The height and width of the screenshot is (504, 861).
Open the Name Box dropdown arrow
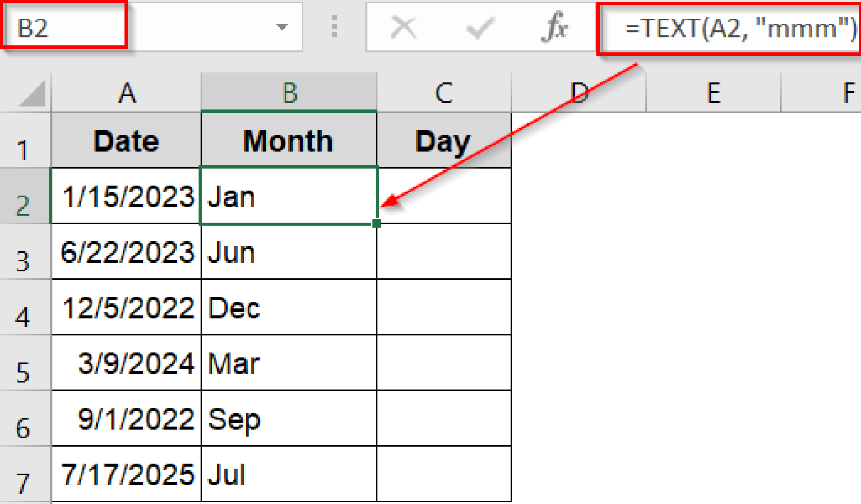pos(283,27)
